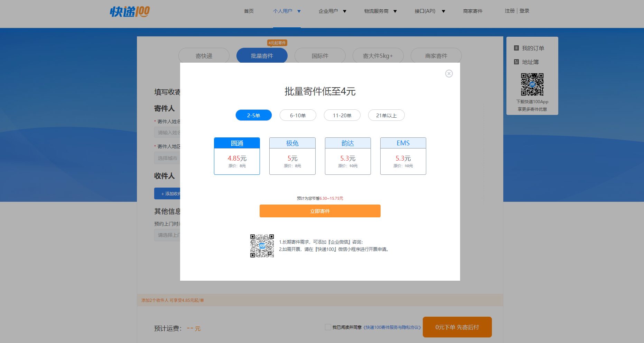
Task: Select the 6-10单 order range
Action: tap(298, 115)
